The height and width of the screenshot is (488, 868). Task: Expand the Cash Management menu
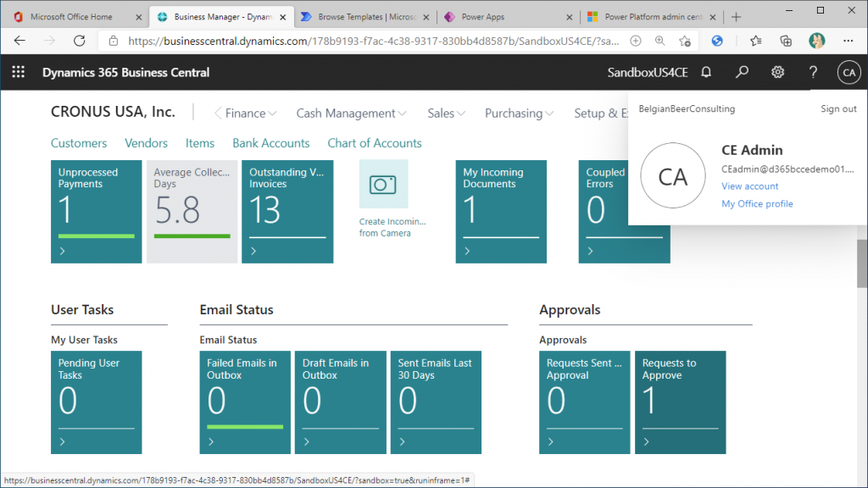tap(351, 114)
